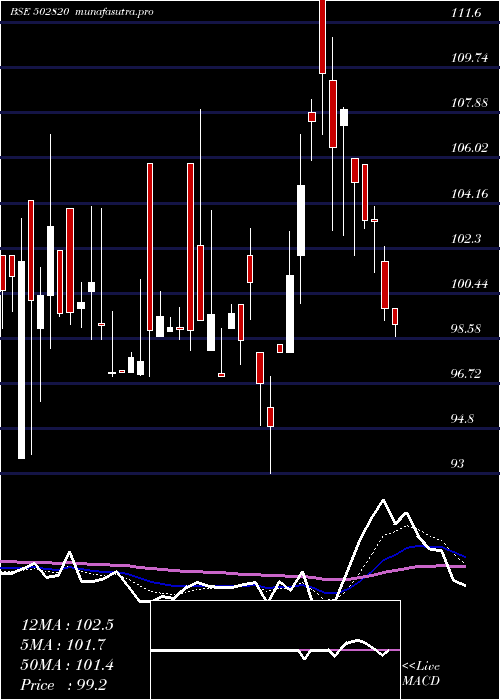The image size is (500, 700).
Task: Click the munafasutra.pro watermark text
Action: click(x=115, y=12)
